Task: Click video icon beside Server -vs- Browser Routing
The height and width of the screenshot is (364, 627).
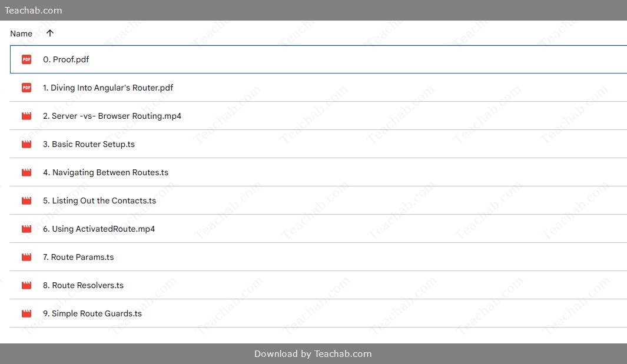Action: 26,116
